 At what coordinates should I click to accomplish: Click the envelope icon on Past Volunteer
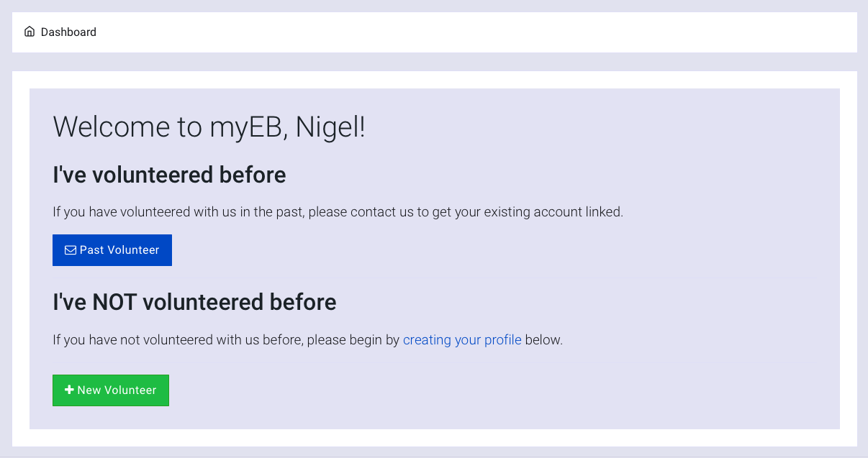pyautogui.click(x=71, y=250)
